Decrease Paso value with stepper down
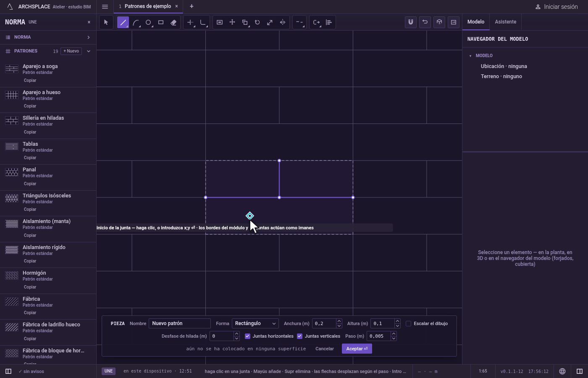The height and width of the screenshot is (378, 588). click(394, 338)
